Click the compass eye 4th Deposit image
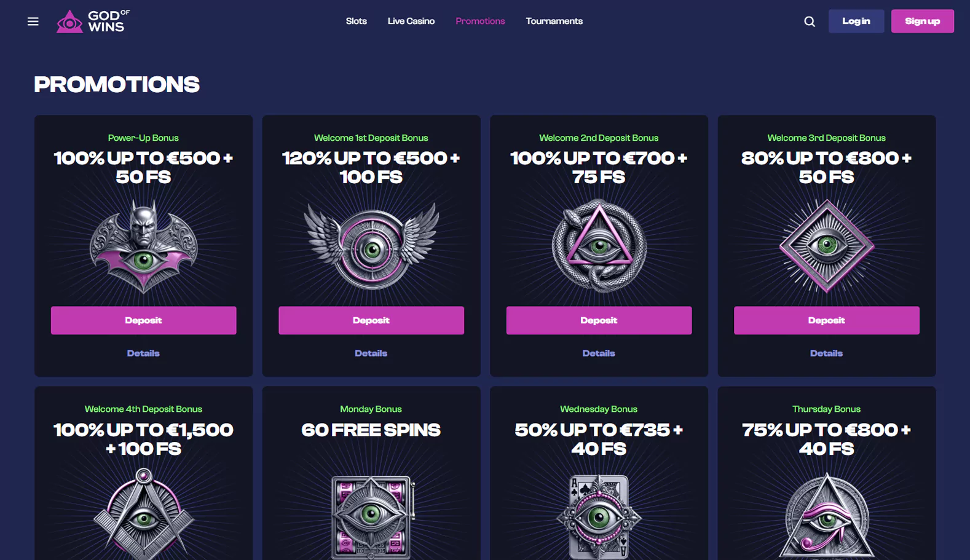 click(144, 514)
